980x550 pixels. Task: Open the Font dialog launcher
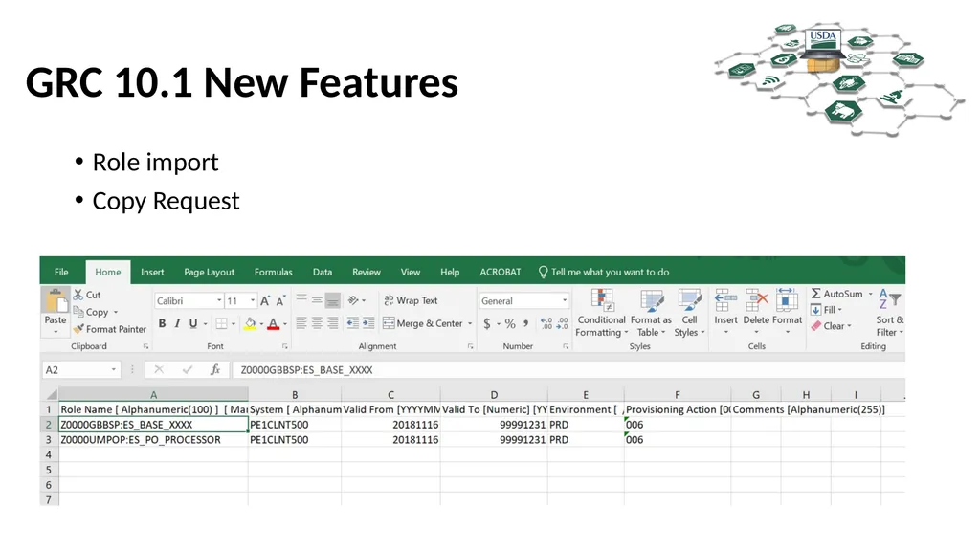pyautogui.click(x=285, y=346)
